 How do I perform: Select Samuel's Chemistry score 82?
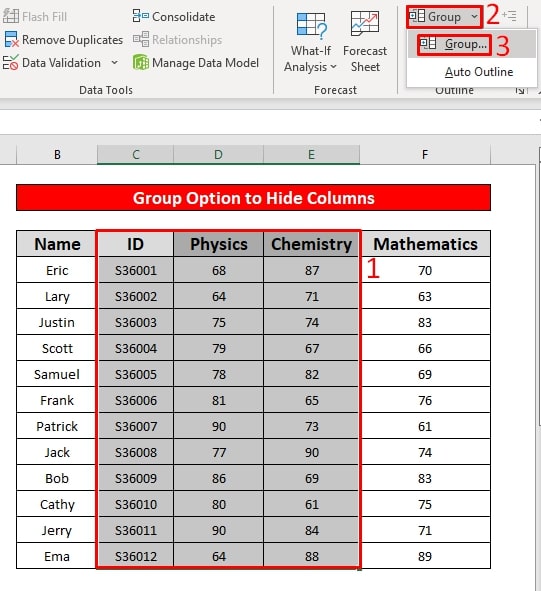(311, 374)
